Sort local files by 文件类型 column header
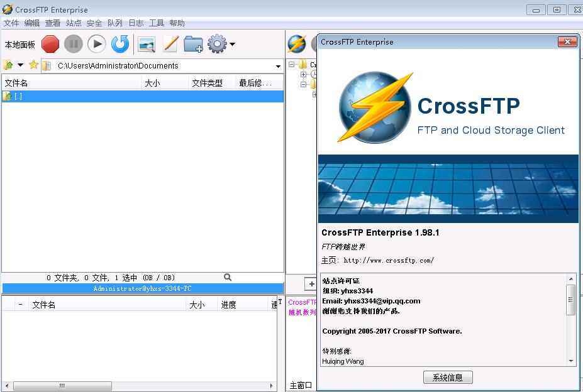583x392 pixels. 213,83
